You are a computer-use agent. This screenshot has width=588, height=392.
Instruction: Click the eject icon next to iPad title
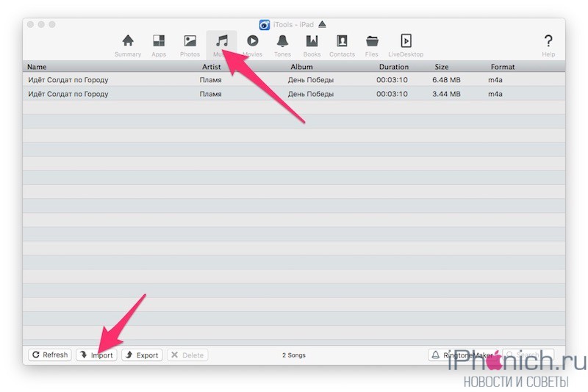(x=322, y=24)
